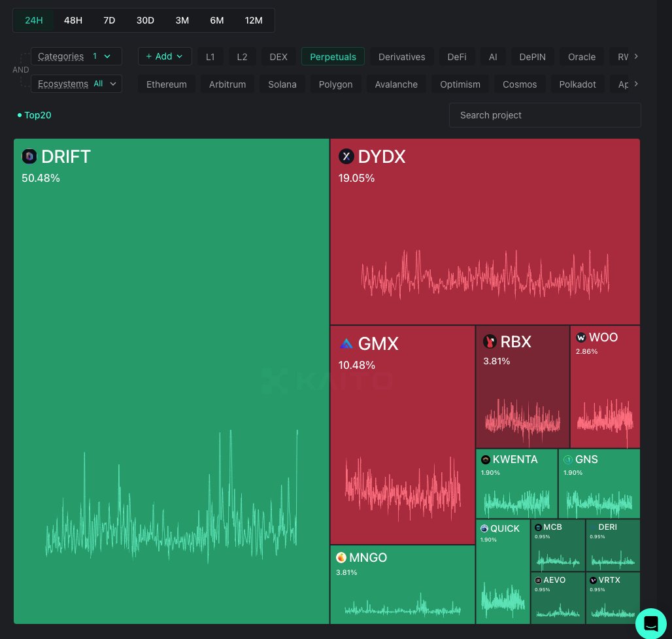Open the chat bubble widget
Screen dimensions: 672x639
click(x=650, y=623)
